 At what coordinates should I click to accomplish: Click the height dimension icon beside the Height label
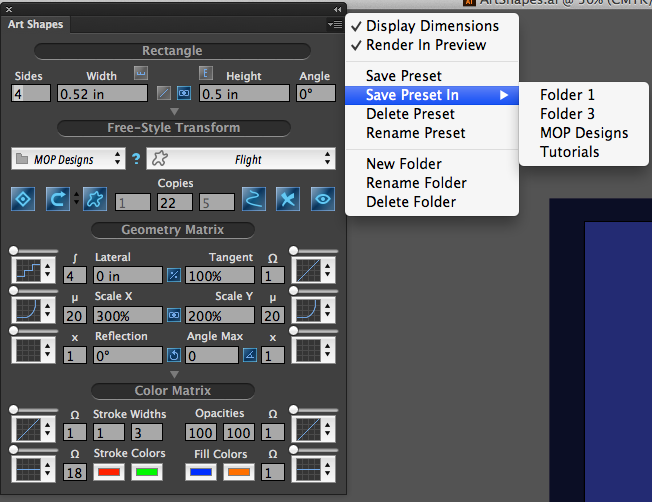click(x=205, y=73)
